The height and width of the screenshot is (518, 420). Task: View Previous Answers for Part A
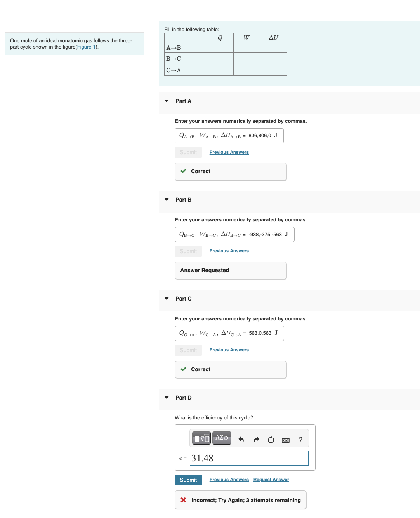(x=229, y=152)
